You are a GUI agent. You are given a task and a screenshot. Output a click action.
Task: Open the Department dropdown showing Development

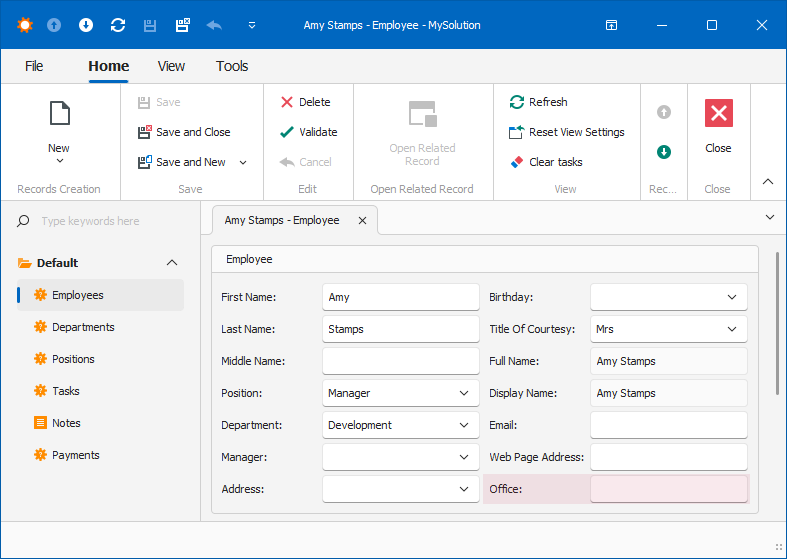click(x=401, y=425)
